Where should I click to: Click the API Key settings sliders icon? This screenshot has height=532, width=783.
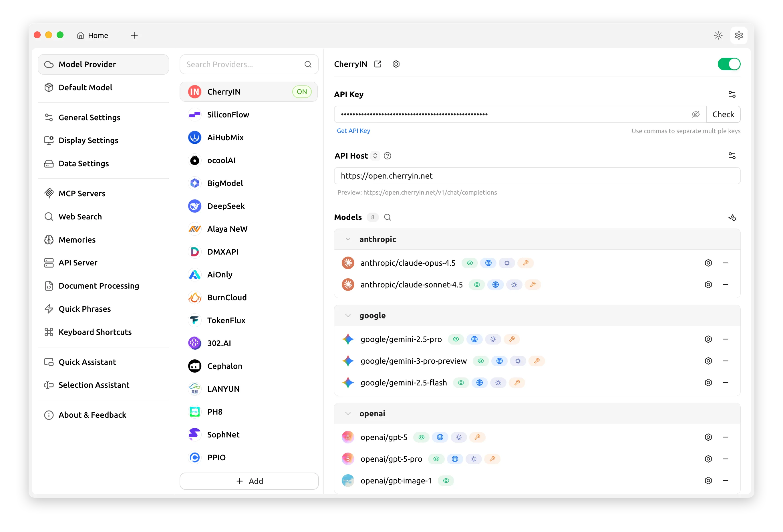[x=732, y=94]
